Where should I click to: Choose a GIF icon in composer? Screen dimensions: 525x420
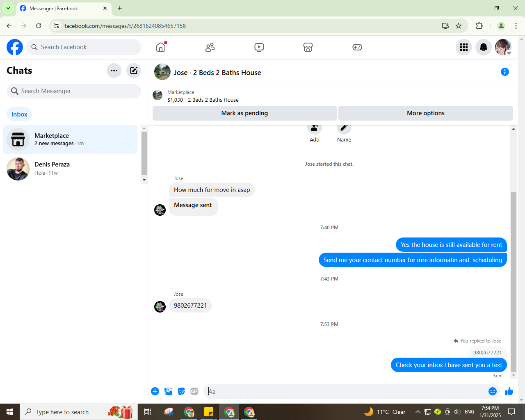[194, 391]
